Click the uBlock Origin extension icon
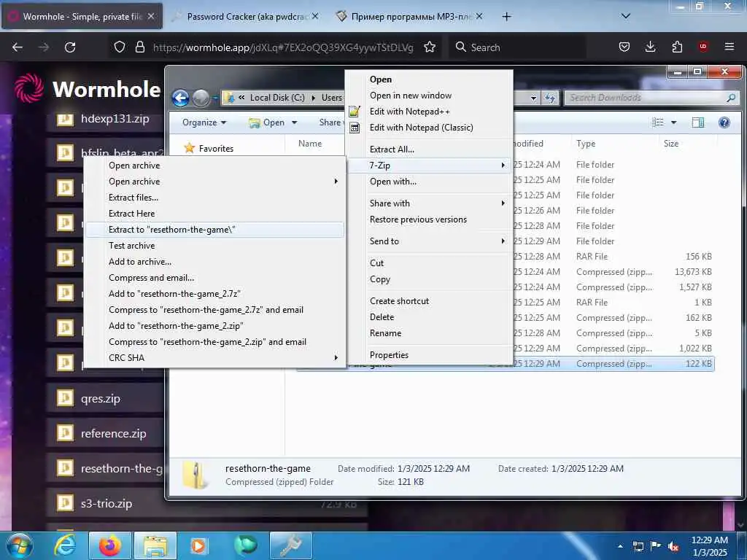 (x=703, y=47)
